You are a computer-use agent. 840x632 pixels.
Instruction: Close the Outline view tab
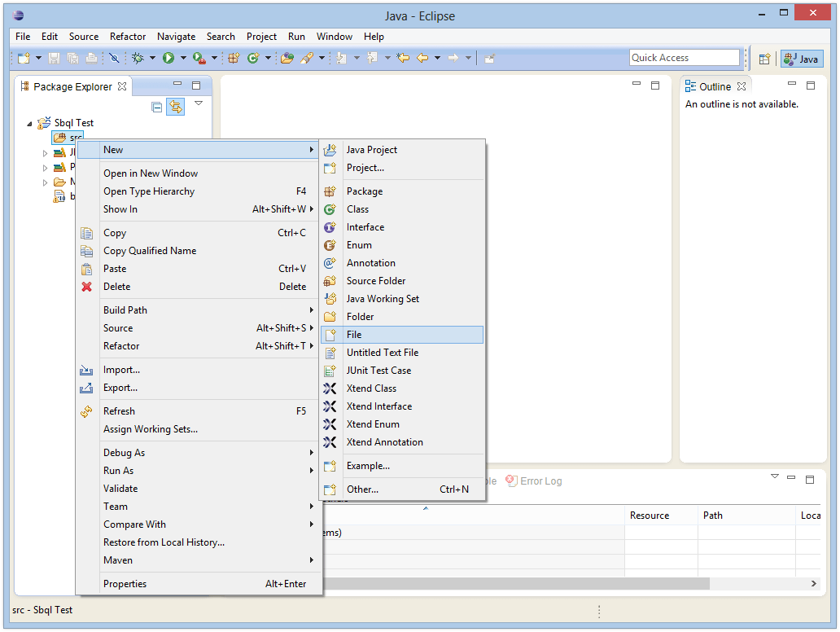tap(742, 86)
